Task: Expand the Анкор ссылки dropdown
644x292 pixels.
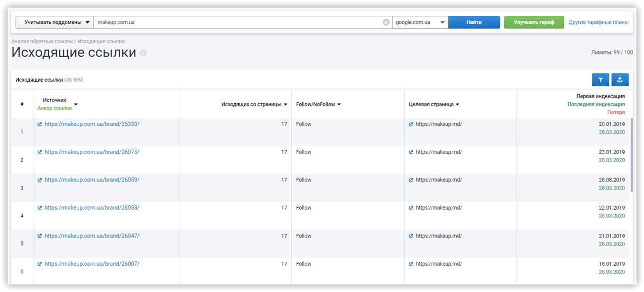Action: [75, 105]
